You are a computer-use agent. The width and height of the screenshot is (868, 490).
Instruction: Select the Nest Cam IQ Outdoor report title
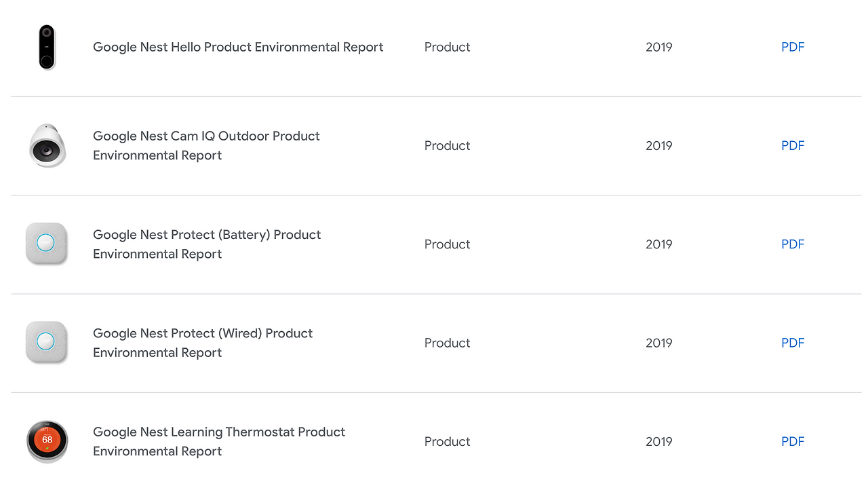click(206, 145)
